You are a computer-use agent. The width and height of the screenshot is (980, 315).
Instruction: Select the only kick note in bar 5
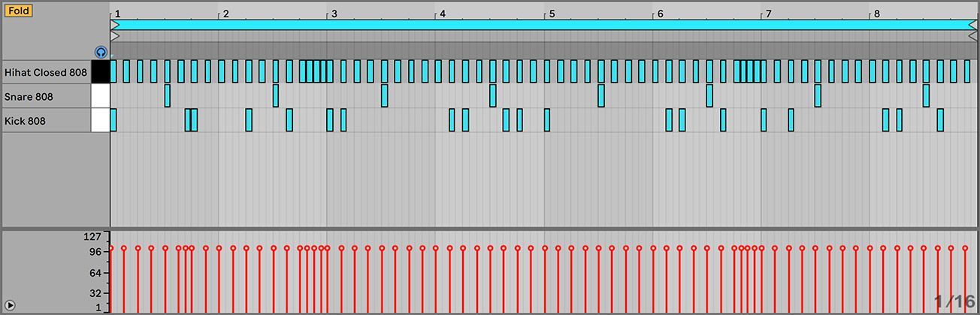point(547,120)
